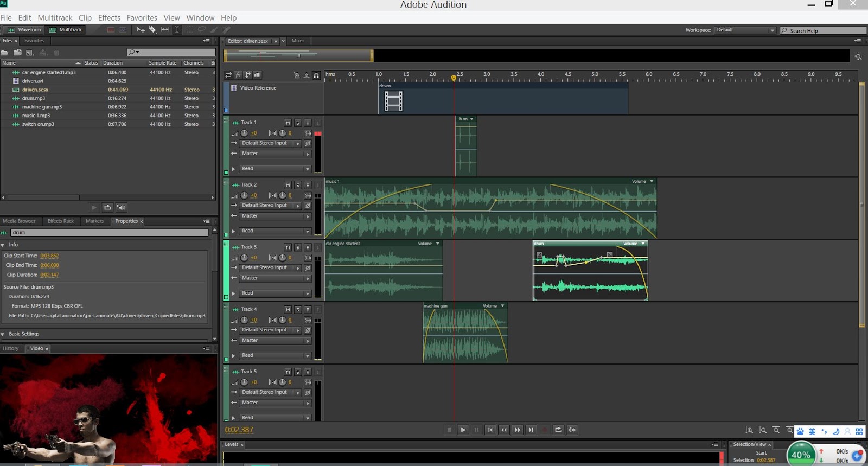The width and height of the screenshot is (868, 466).
Task: Show Sends view in editor toolbar
Action: [x=248, y=75]
